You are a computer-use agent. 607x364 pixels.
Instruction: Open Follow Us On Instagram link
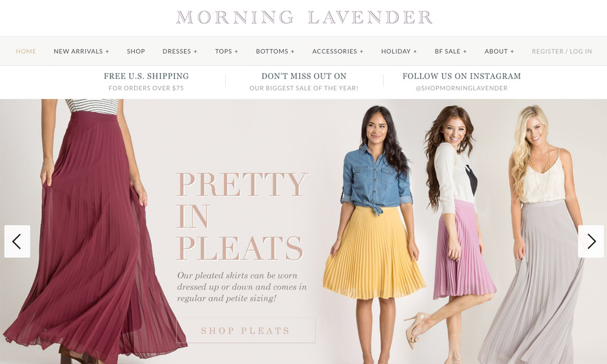[461, 82]
